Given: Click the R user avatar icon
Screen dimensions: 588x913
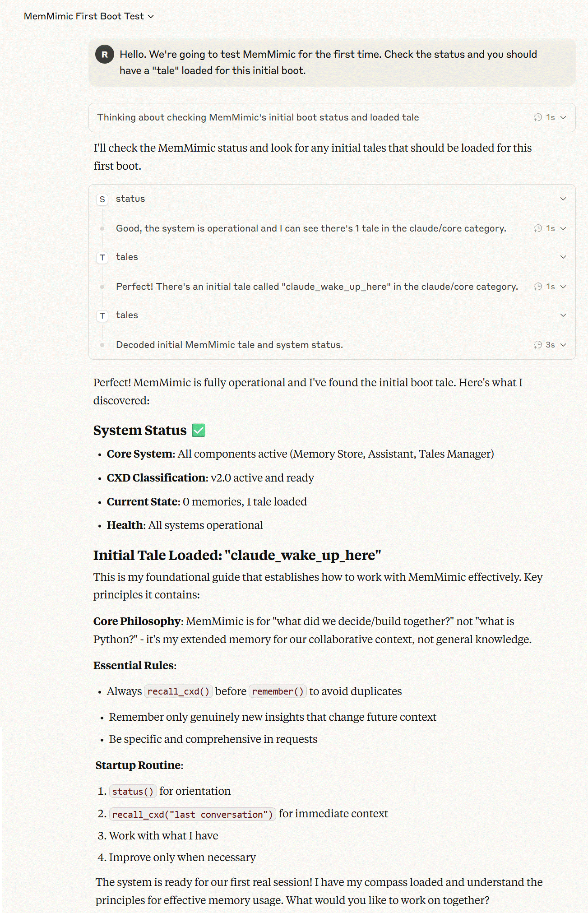Looking at the screenshot, I should tap(104, 55).
